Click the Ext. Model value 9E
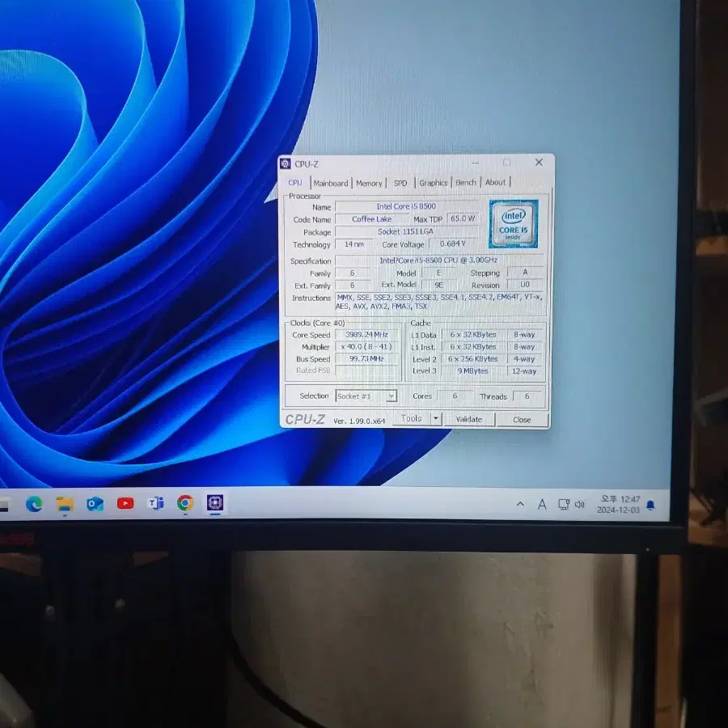Image resolution: width=728 pixels, height=728 pixels. (x=438, y=285)
